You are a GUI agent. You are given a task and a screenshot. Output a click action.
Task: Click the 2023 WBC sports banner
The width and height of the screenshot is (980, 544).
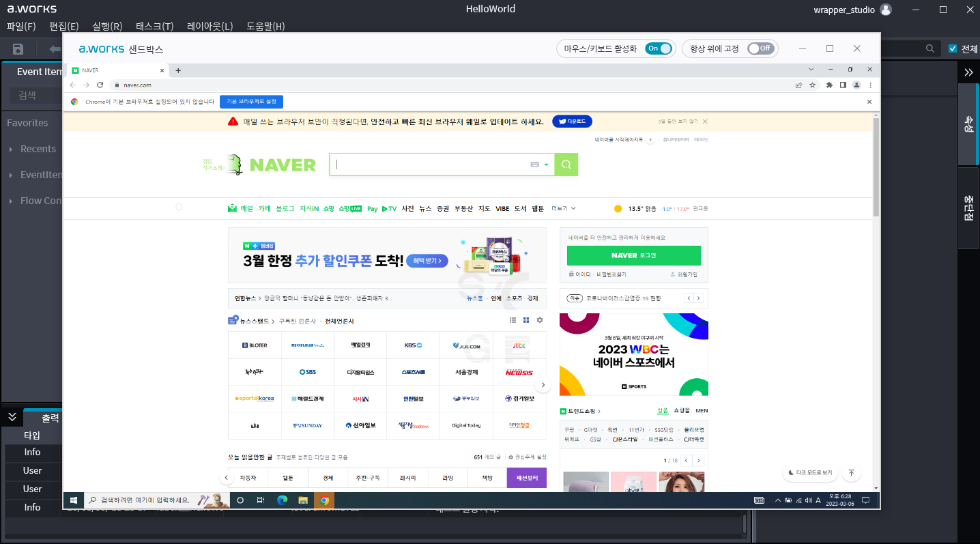pyautogui.click(x=634, y=354)
